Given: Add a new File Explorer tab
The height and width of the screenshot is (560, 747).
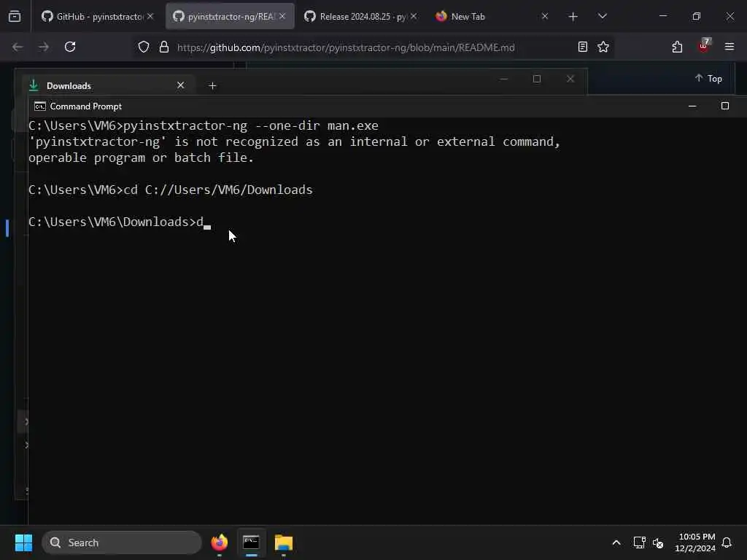Looking at the screenshot, I should coord(212,86).
